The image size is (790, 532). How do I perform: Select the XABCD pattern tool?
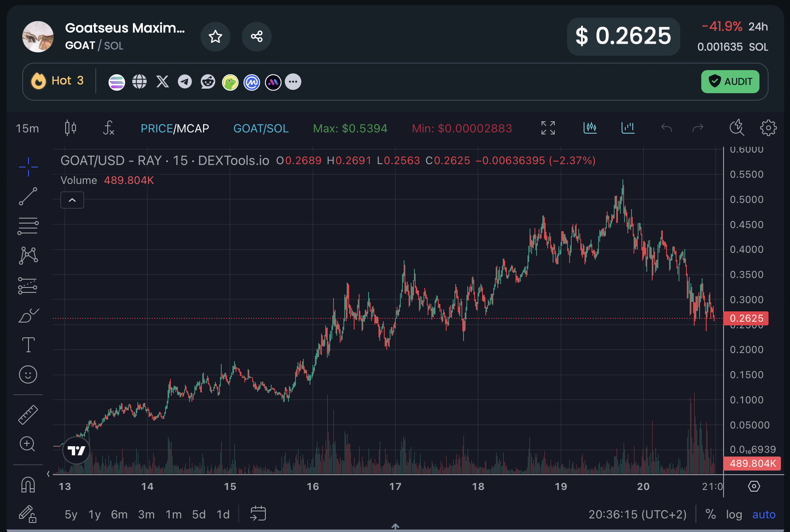28,256
